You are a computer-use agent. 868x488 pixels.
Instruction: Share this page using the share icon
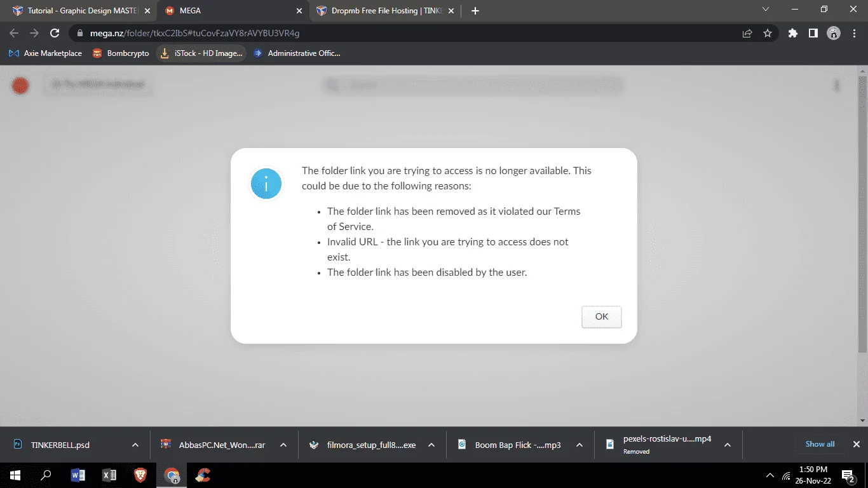(747, 33)
